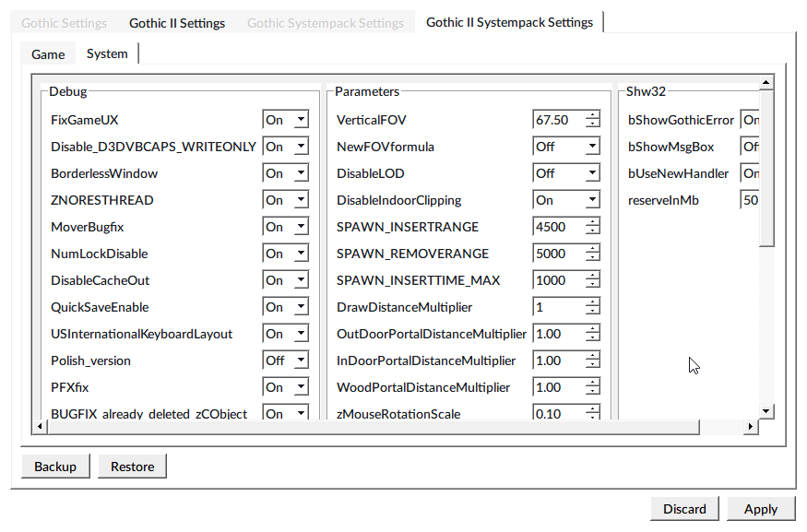The image size is (807, 532).
Task: Expand the Disable_D3DVBCAPS_WRITEONLY dropdown
Action: tap(286, 147)
